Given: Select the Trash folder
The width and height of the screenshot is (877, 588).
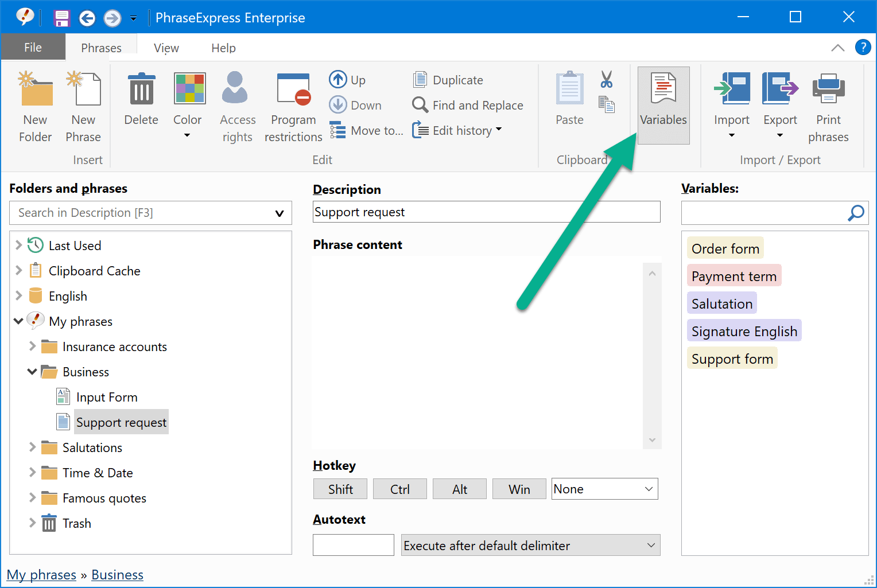Looking at the screenshot, I should 77,523.
